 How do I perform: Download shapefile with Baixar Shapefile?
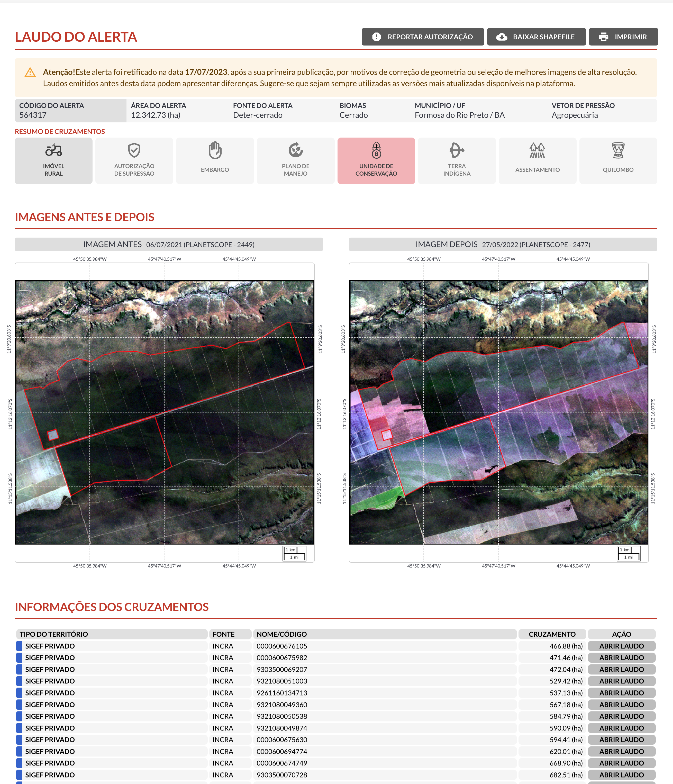click(536, 37)
